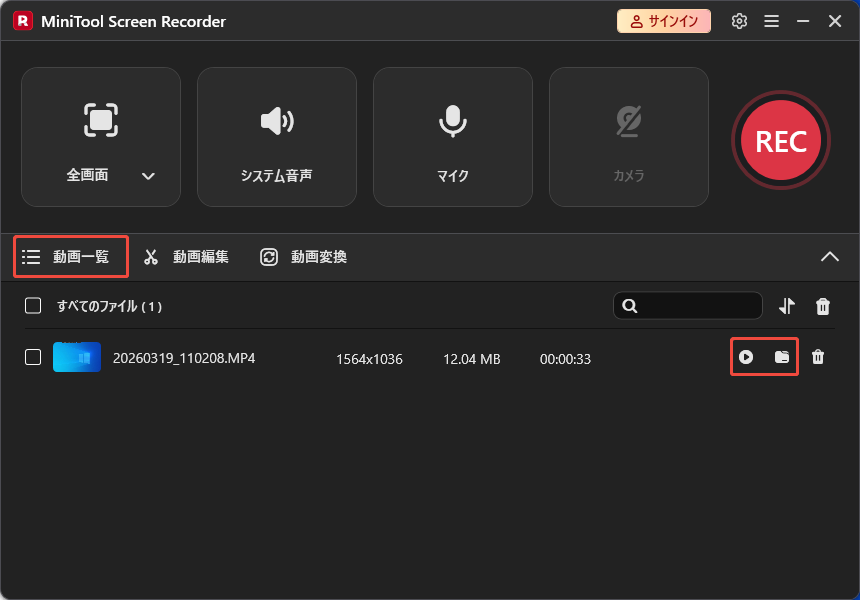The image size is (860, 600).
Task: Collapse the video list panel chevron
Action: pyautogui.click(x=830, y=256)
